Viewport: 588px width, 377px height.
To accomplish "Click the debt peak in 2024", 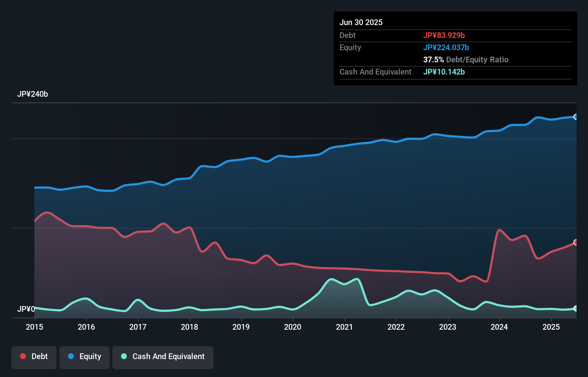I will 500,230.
